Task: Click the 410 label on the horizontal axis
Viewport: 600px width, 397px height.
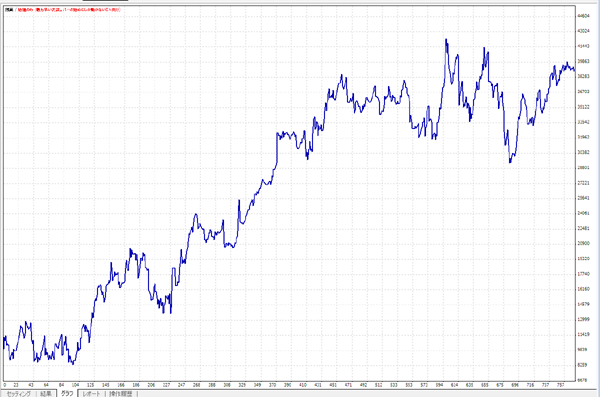Action: tap(303, 385)
